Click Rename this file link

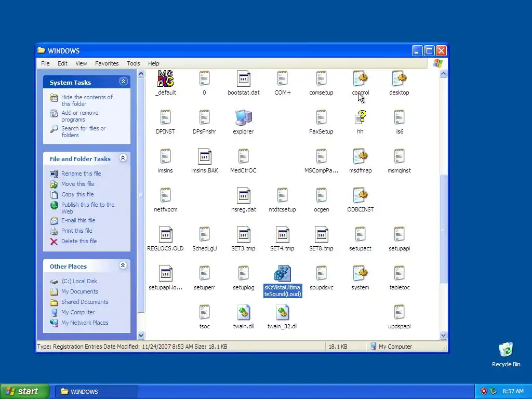(81, 174)
